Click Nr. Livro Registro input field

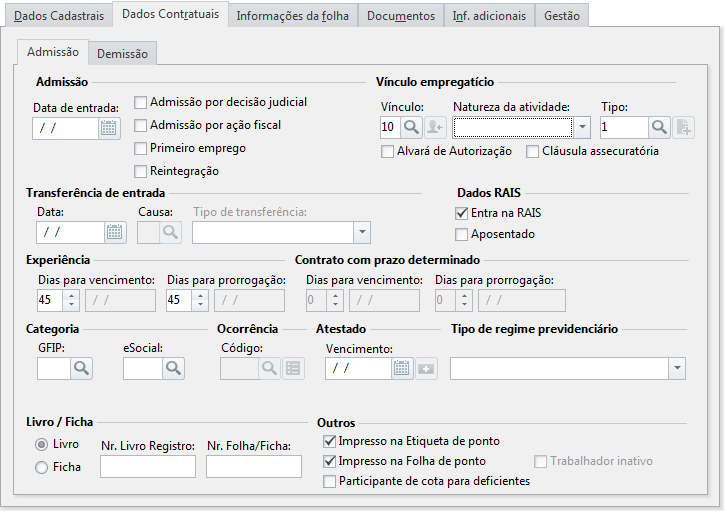coord(148,467)
